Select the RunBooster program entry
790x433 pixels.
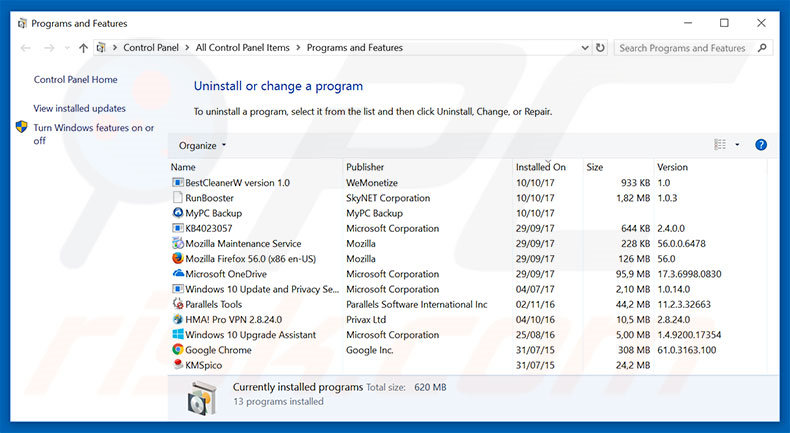209,198
